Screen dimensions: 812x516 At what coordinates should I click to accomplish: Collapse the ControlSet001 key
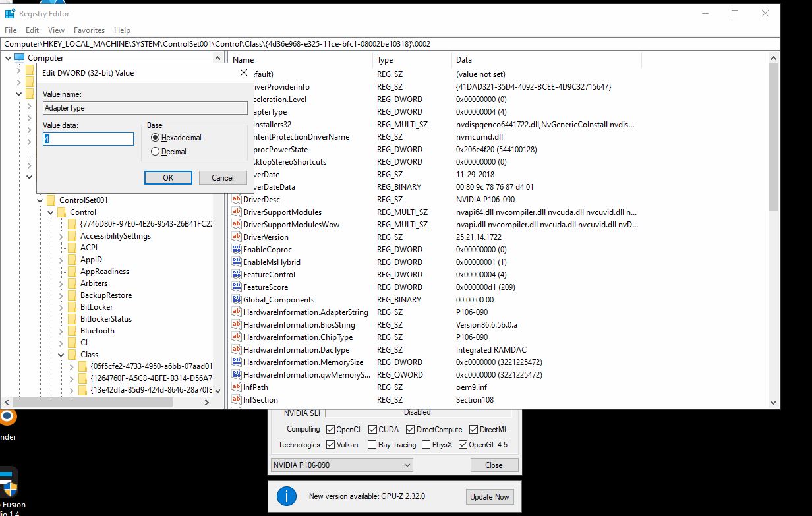coord(40,200)
